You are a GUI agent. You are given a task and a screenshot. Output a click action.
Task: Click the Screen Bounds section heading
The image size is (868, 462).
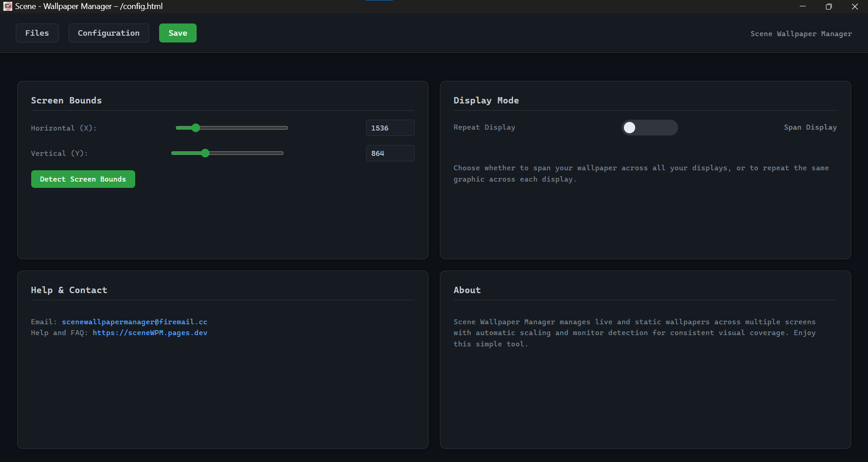(x=66, y=100)
